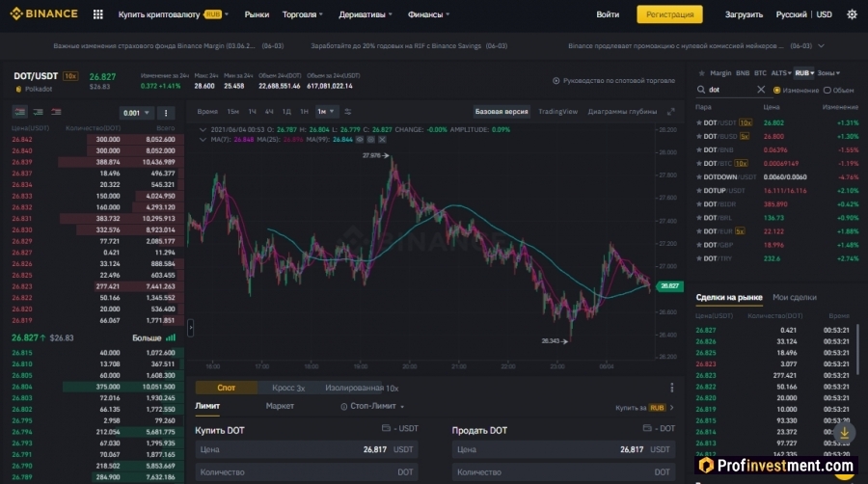Click the market trades scrollbar

pos(858,350)
